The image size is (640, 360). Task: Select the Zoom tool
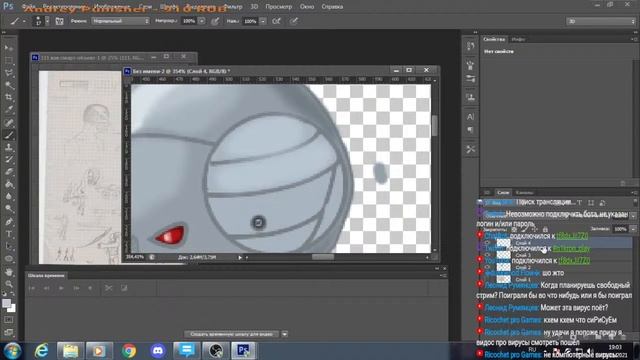point(9,284)
